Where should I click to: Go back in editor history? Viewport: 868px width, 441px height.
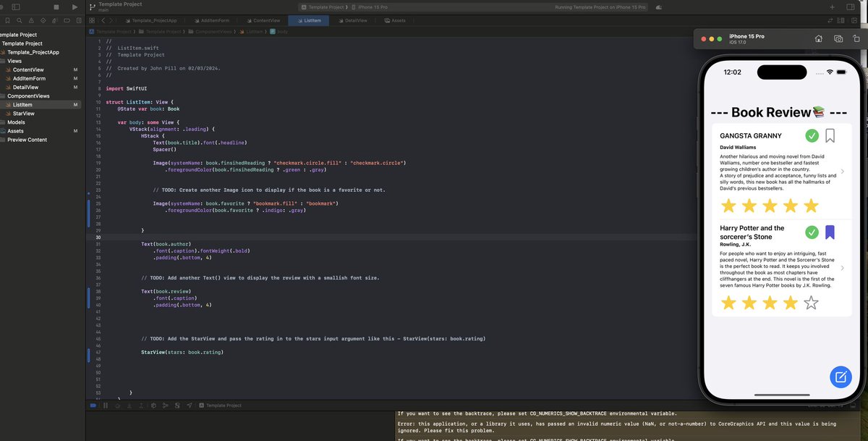(x=103, y=21)
